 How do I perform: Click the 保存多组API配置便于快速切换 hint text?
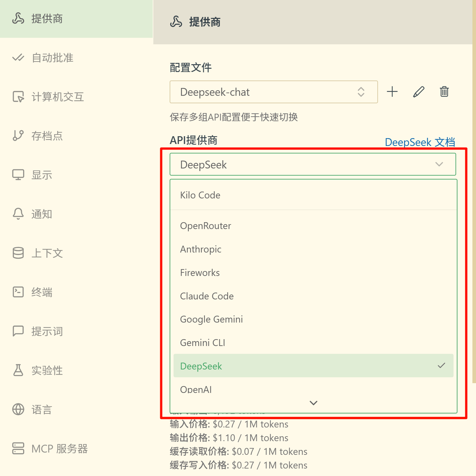click(x=234, y=117)
